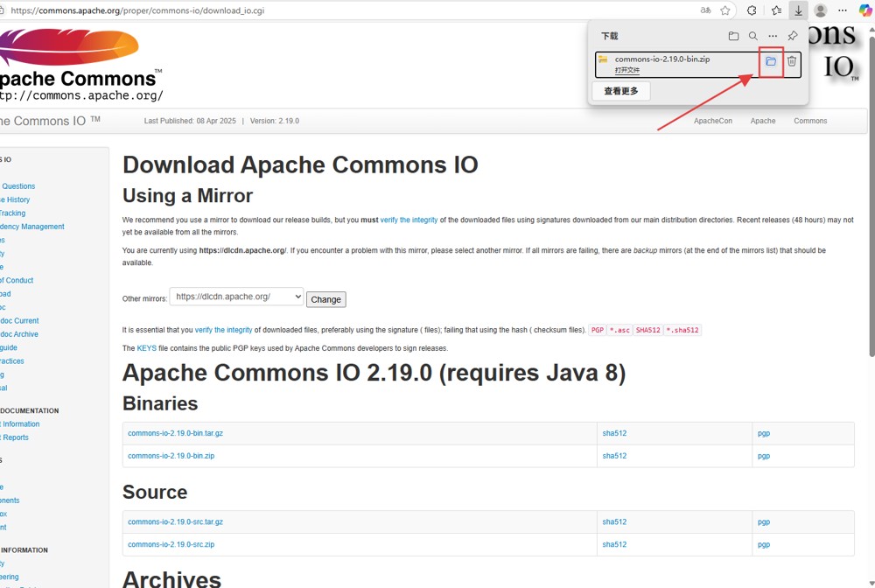Open pgp link for bin.tar.gz row
The height and width of the screenshot is (588, 875).
[x=763, y=433]
